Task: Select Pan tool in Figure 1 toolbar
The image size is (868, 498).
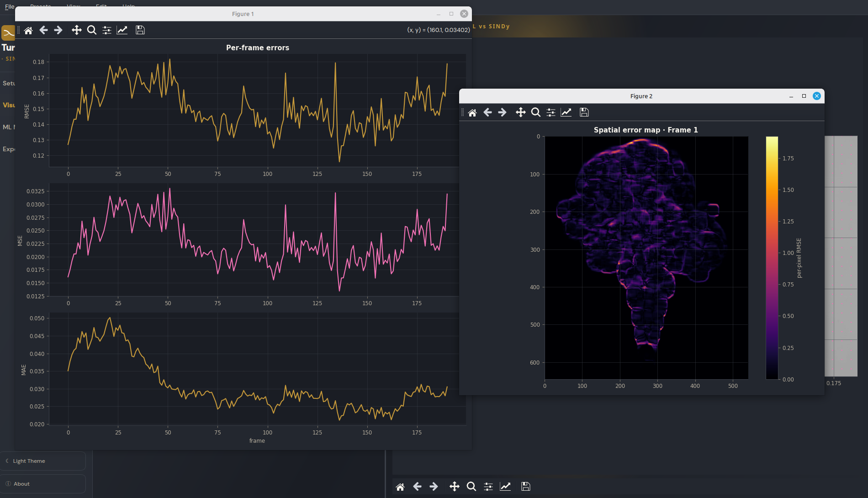Action: 77,30
